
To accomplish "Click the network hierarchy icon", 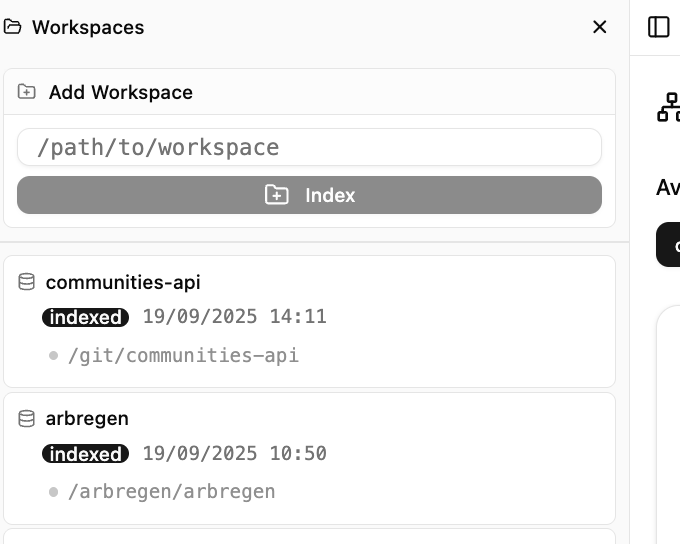I will [x=668, y=107].
